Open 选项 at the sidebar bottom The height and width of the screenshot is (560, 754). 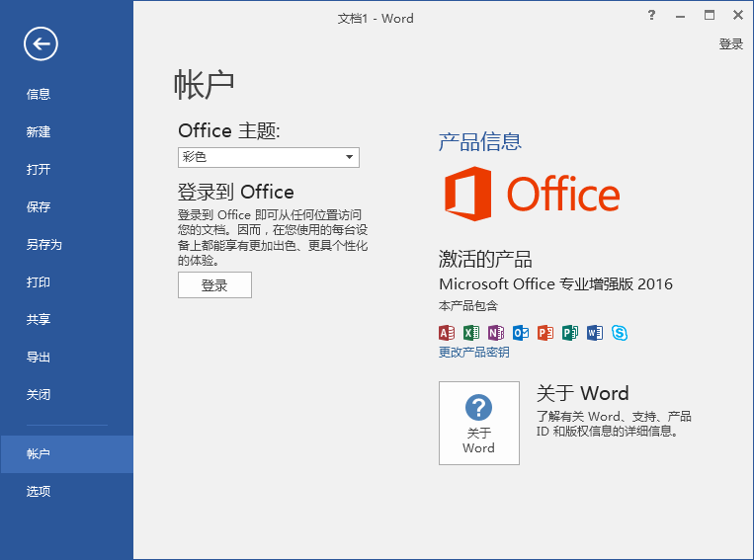[39, 492]
